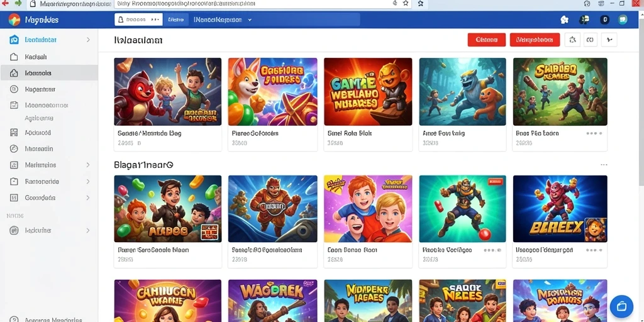Click the small circle icon in the fourth sidebar row
The height and width of the screenshot is (322, 644).
click(14, 89)
